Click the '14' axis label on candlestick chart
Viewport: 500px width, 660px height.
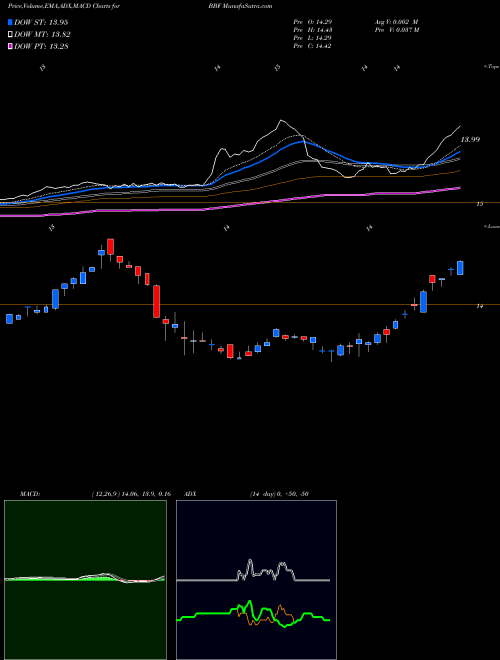[479, 306]
